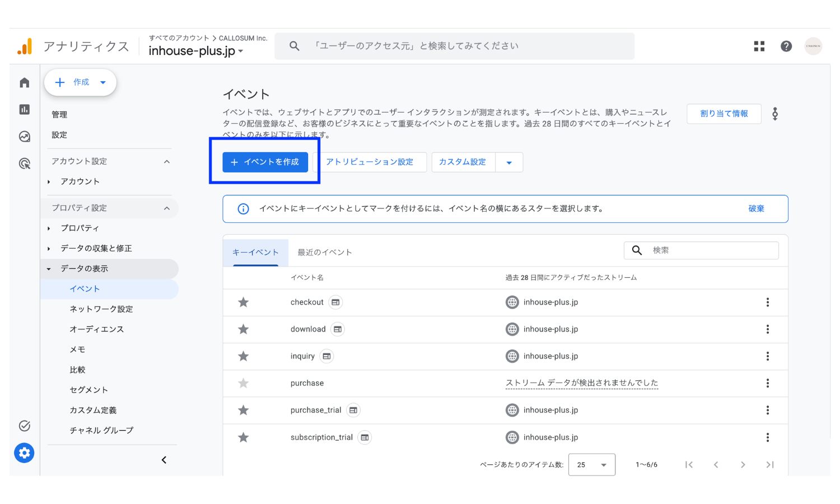
Task: Open the Advertising icon in left rail
Action: [x=24, y=164]
